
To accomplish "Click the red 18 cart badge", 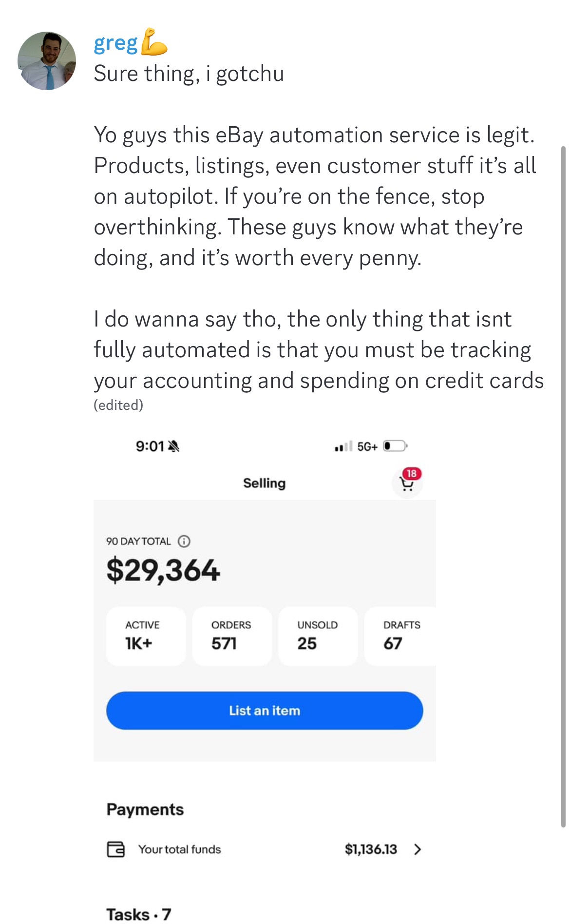I will tap(412, 474).
